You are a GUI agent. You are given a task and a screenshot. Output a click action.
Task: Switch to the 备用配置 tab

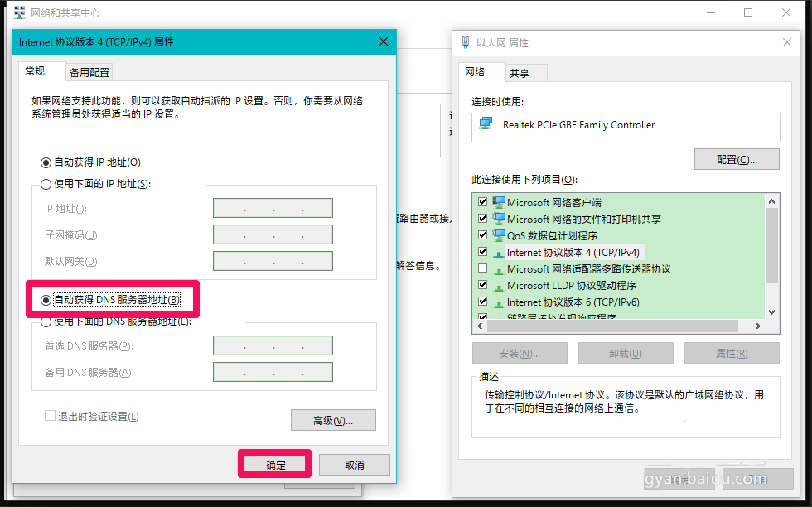tap(89, 72)
